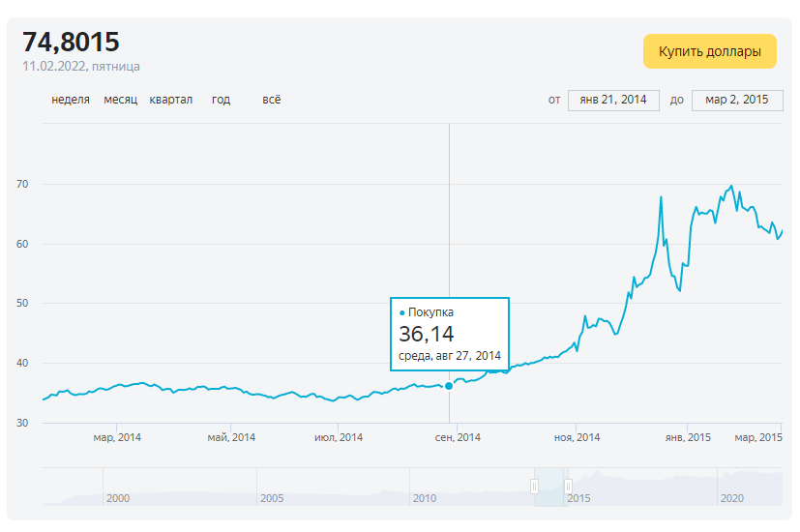Image resolution: width=800 pixels, height=532 pixels.
Task: Click the янв, 2015 axis label
Action: [688, 437]
